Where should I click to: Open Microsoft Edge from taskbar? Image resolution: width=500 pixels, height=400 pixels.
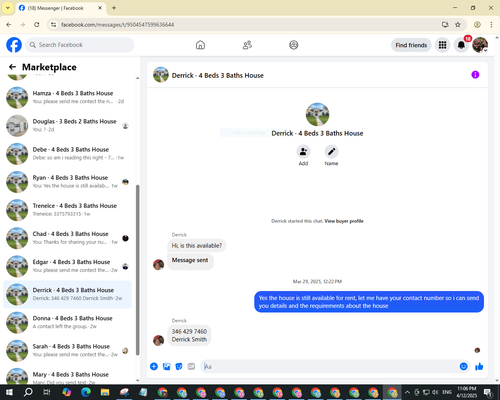point(86,392)
